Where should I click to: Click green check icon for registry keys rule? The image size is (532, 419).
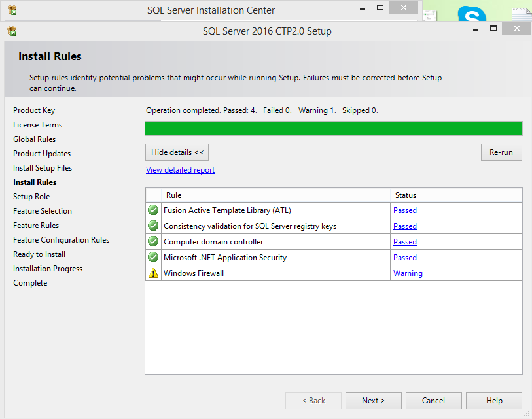tap(153, 226)
